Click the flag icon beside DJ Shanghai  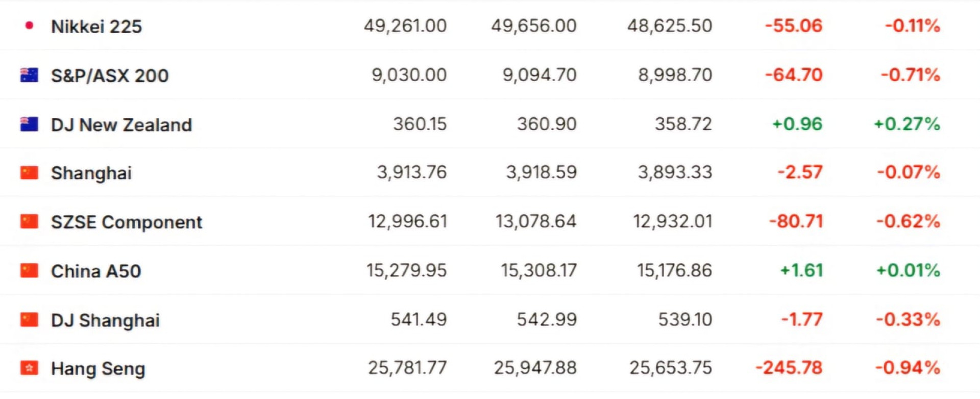29,320
